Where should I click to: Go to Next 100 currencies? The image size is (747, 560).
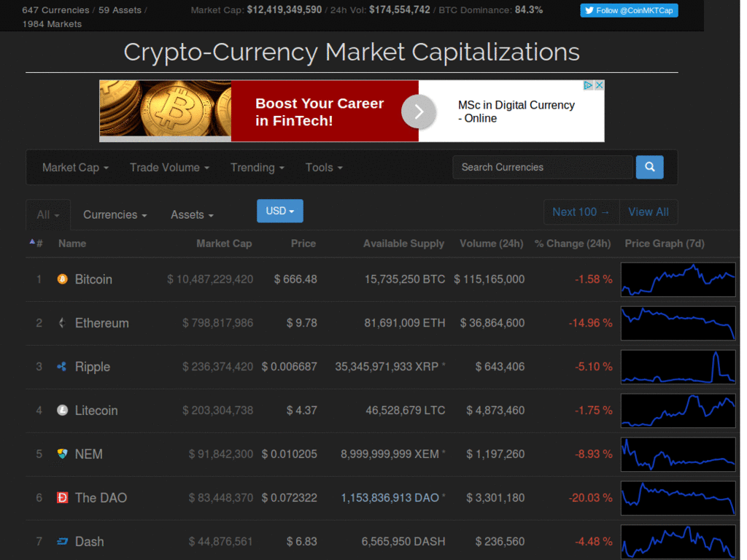(x=581, y=212)
